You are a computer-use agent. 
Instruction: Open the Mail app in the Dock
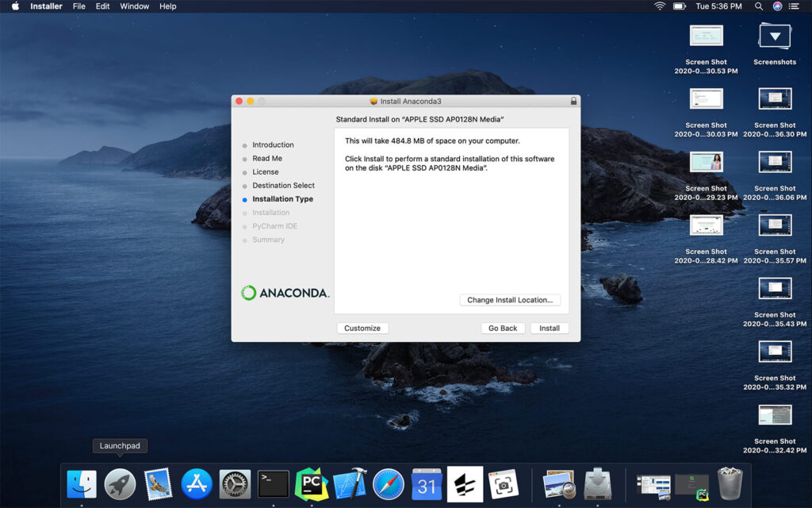click(158, 485)
